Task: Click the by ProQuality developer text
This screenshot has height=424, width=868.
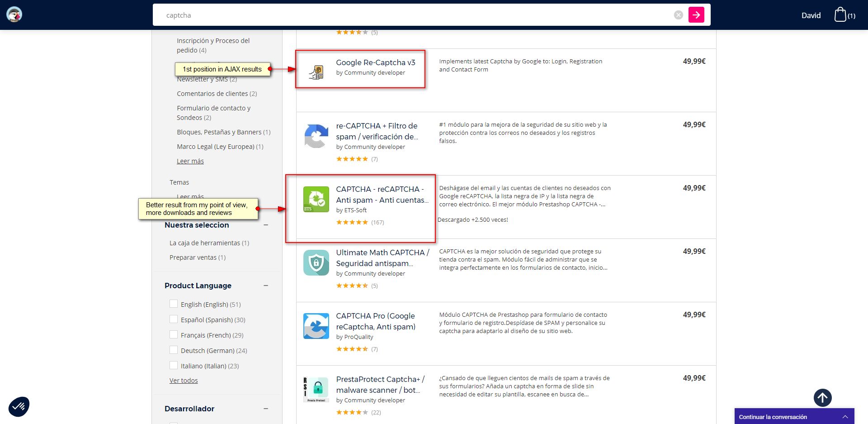Action: click(354, 337)
